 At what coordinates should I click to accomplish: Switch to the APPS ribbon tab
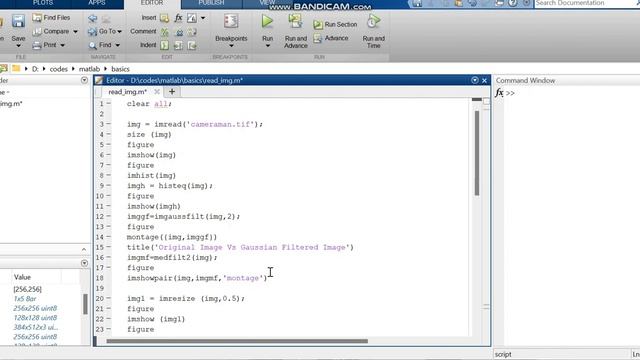[97, 3]
